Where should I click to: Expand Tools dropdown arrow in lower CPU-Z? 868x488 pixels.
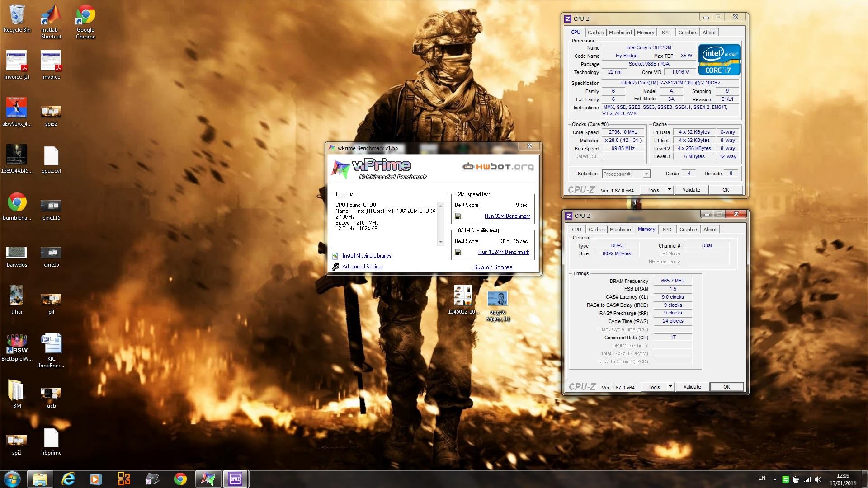(670, 387)
